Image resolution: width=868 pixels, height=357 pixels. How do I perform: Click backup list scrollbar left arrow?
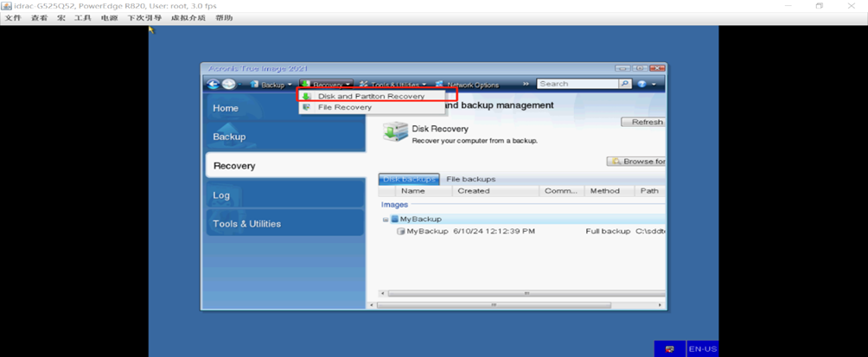point(382,293)
